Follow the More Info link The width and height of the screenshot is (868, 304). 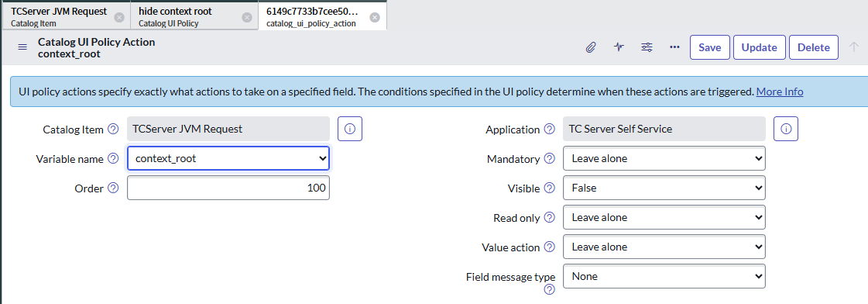pos(780,92)
